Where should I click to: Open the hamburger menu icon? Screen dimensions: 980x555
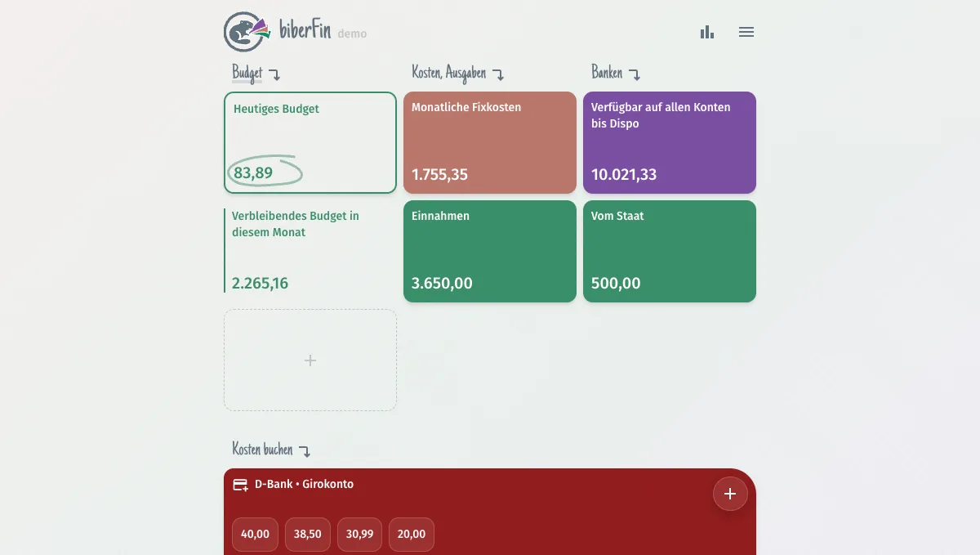click(x=746, y=32)
